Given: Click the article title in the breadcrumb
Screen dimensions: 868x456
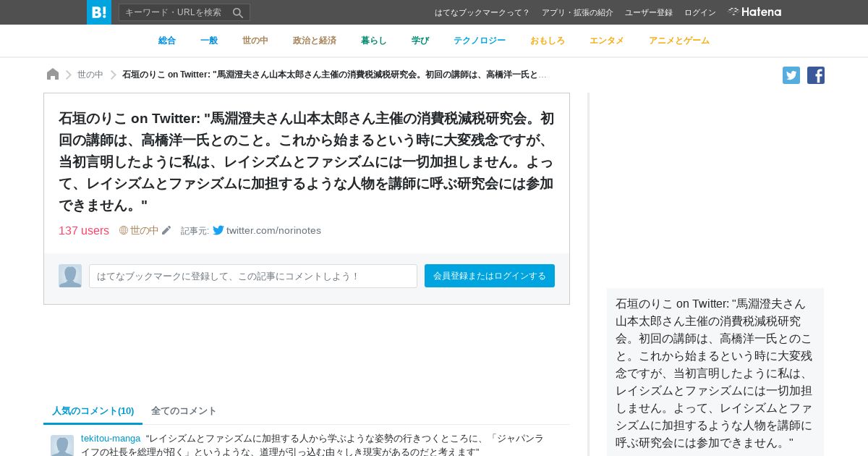Looking at the screenshot, I should pyautogui.click(x=335, y=75).
